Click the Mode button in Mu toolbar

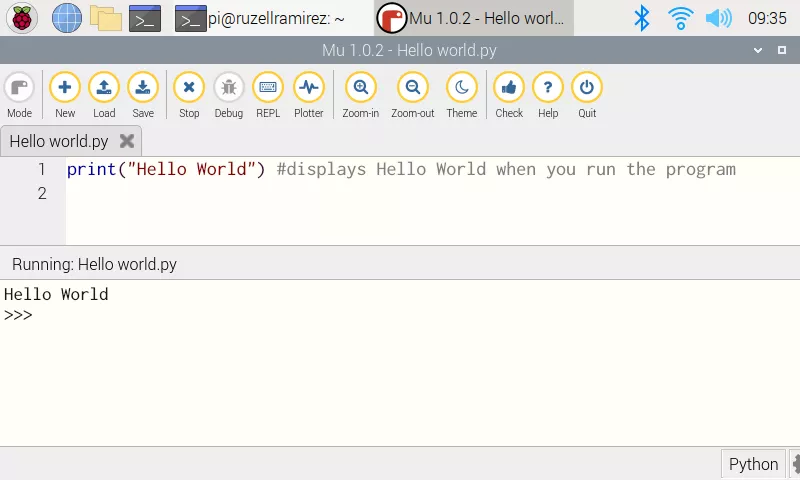coord(19,96)
